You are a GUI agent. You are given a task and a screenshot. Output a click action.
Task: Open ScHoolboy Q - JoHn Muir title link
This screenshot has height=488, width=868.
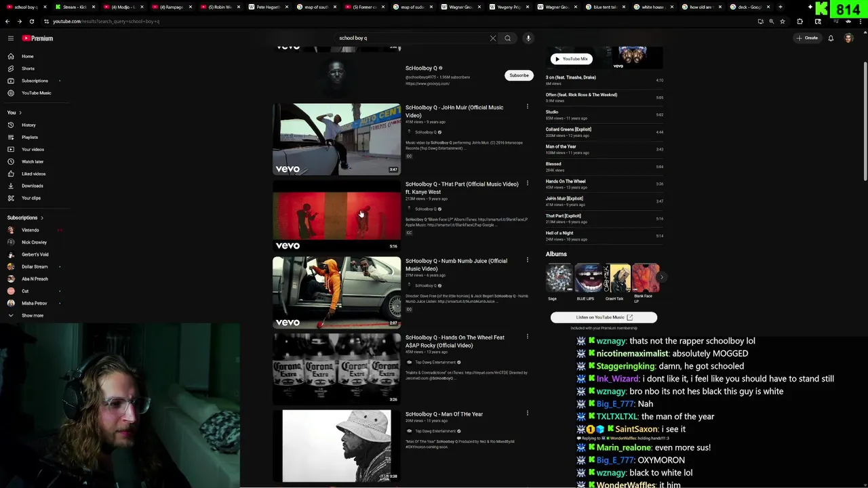pyautogui.click(x=454, y=111)
